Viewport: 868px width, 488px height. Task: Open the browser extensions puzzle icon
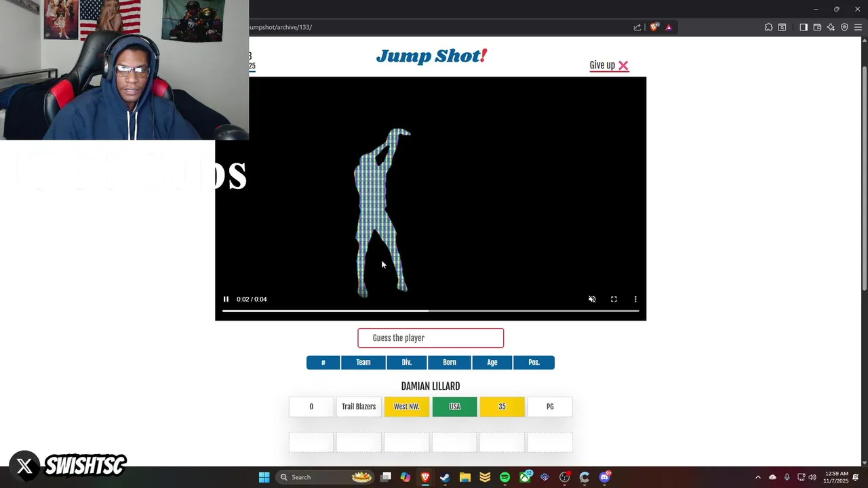point(768,27)
